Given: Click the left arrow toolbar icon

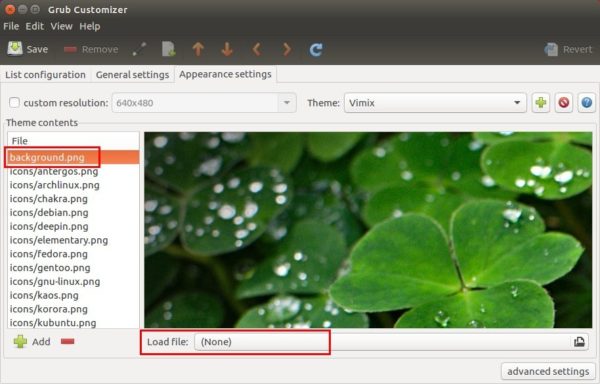Looking at the screenshot, I should click(257, 49).
